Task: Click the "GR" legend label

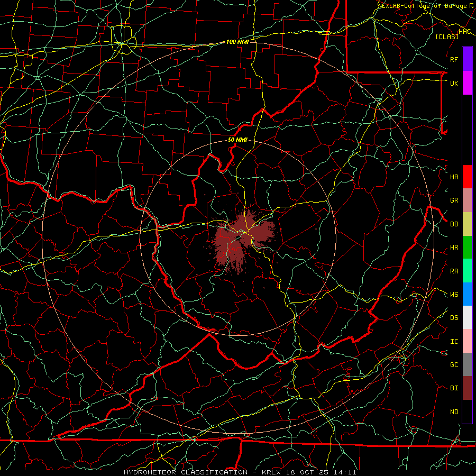Action: (454, 200)
